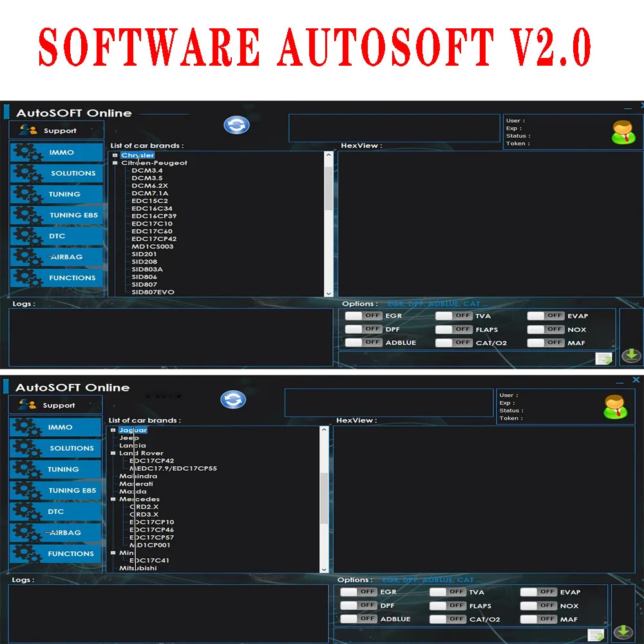Click the user avatar icon in the upper window
644x644 pixels.
[x=623, y=132]
